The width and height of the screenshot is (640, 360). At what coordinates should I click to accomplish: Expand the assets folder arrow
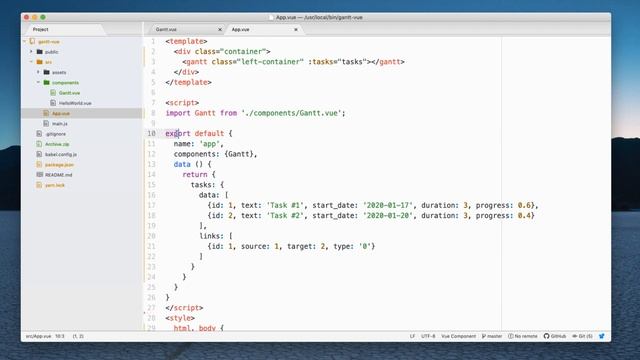click(38, 72)
